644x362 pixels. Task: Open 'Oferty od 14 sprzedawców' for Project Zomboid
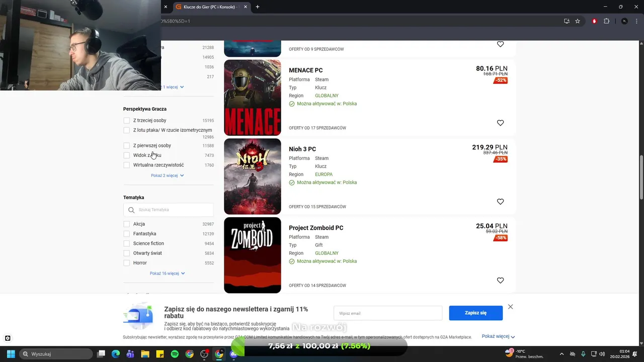point(317,286)
